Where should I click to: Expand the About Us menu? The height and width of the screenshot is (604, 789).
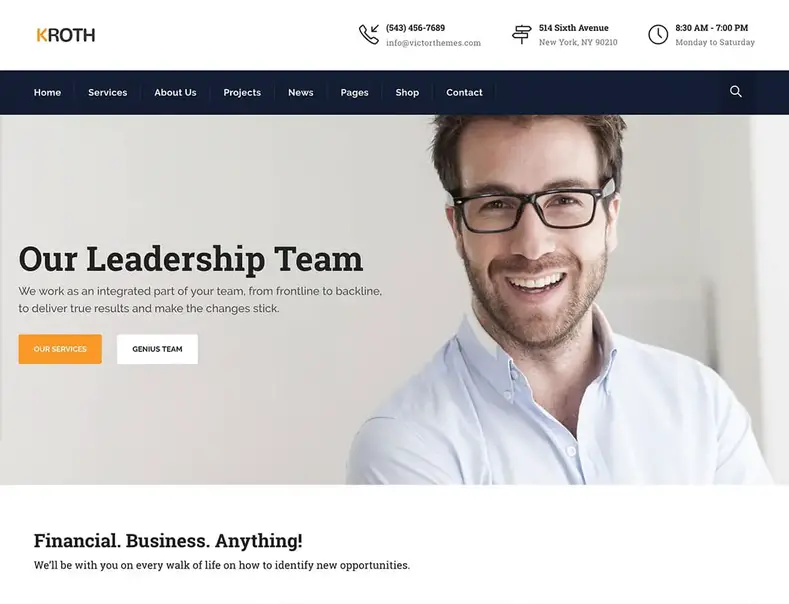[175, 93]
